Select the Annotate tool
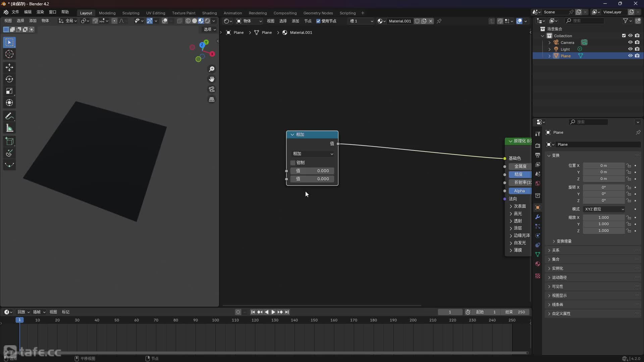The width and height of the screenshot is (644, 362). tap(9, 116)
